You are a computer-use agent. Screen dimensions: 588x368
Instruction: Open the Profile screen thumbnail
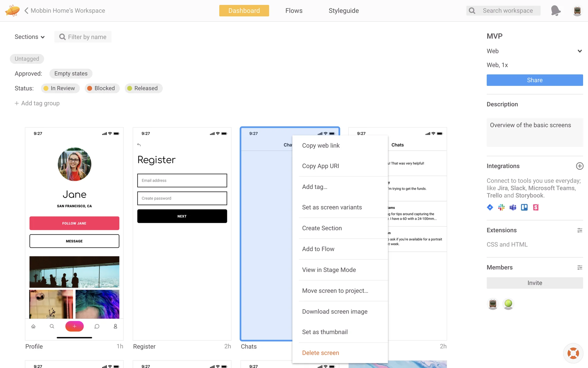pos(74,234)
